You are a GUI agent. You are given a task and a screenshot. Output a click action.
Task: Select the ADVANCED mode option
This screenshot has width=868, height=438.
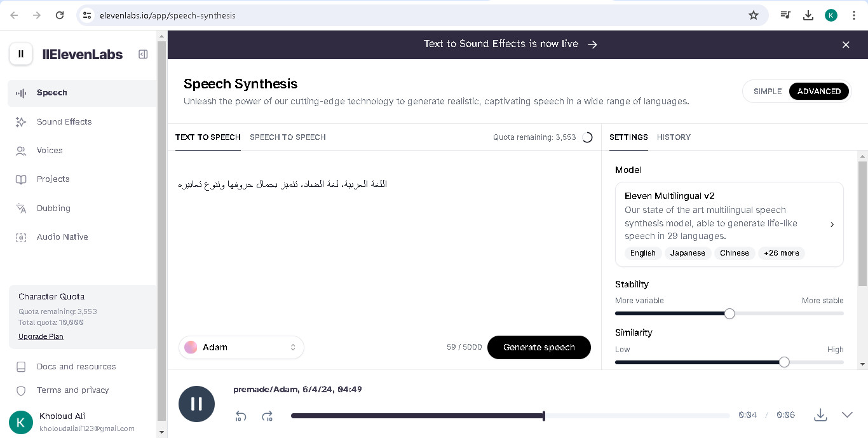tap(819, 92)
